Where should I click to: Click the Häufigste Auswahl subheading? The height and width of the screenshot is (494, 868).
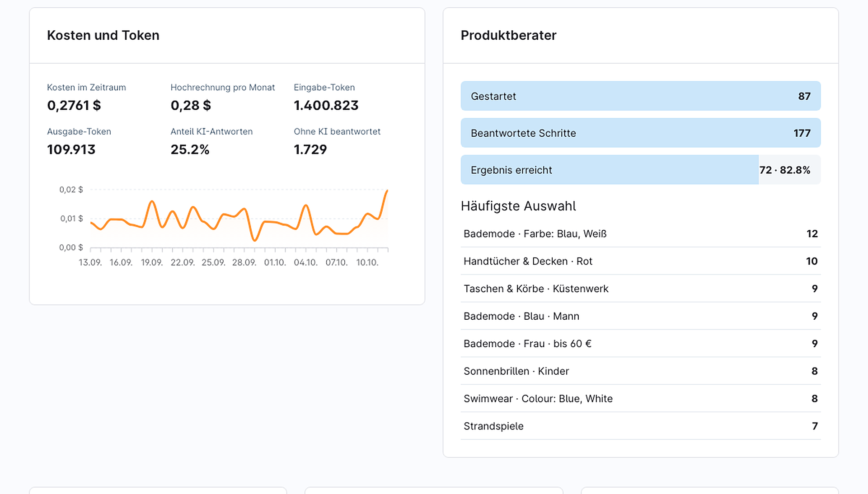518,206
